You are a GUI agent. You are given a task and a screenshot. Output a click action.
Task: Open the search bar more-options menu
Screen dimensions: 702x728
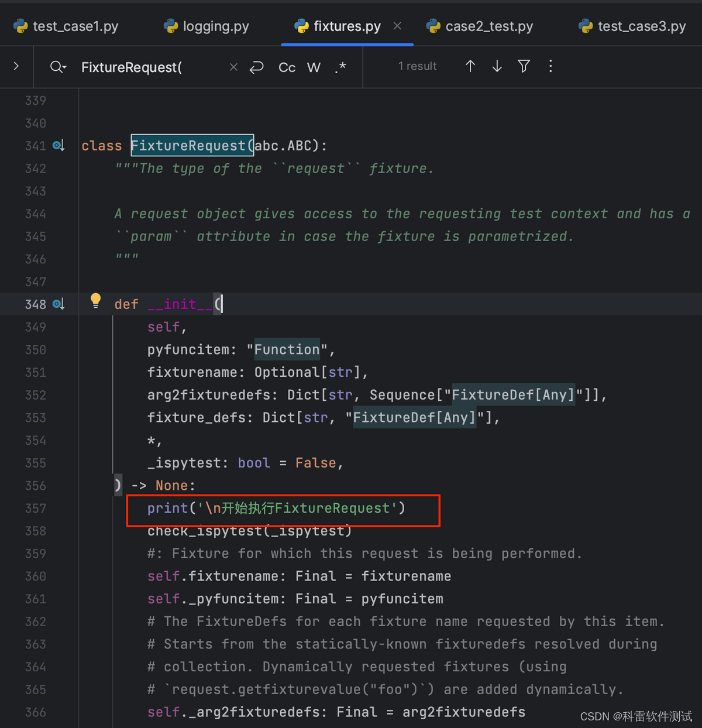[550, 67]
